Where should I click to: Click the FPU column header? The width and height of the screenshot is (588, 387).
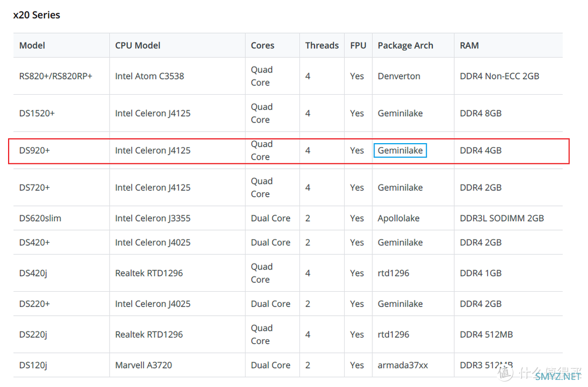point(358,45)
